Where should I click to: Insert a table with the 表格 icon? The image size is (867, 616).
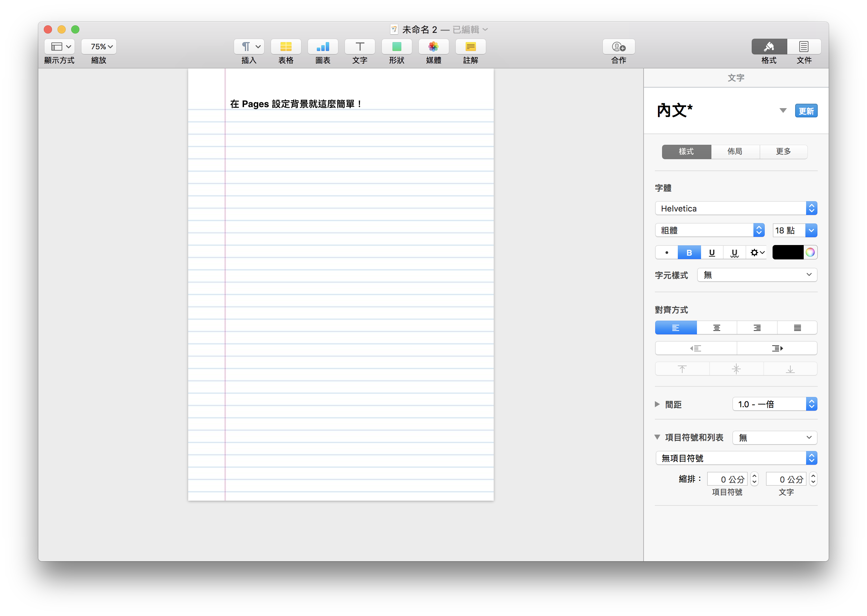pos(286,47)
